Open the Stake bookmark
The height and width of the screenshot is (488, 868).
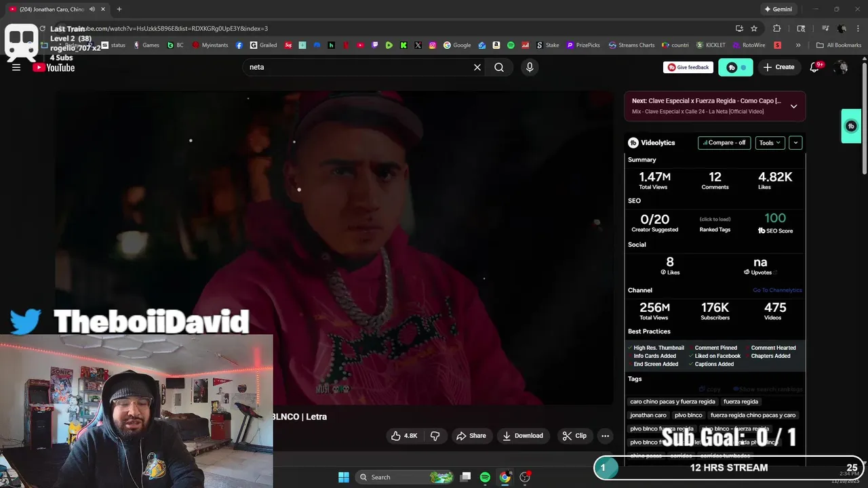[x=547, y=45]
